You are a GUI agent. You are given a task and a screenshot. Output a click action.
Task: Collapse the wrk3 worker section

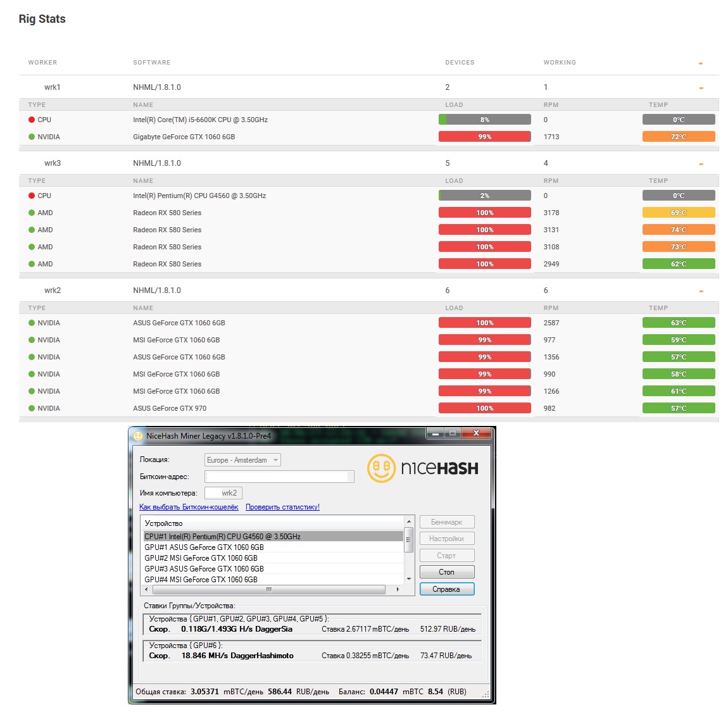click(701, 164)
